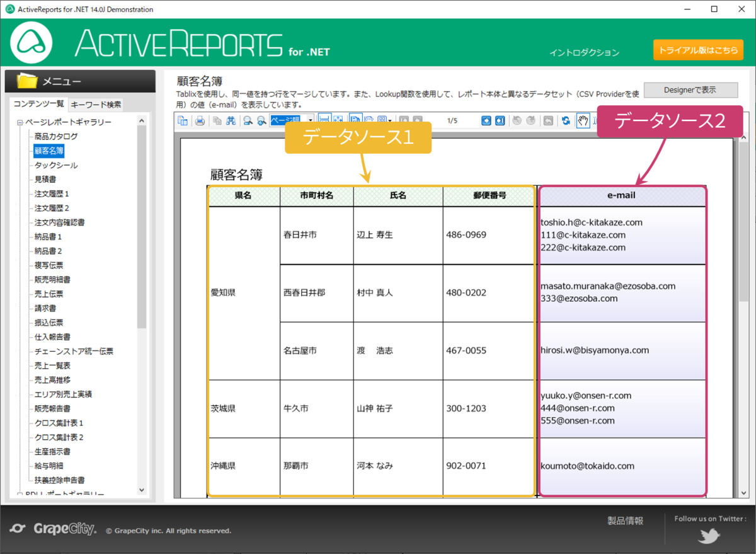The image size is (756, 554).
Task: Click the yellow folder menu icon
Action: (x=27, y=81)
